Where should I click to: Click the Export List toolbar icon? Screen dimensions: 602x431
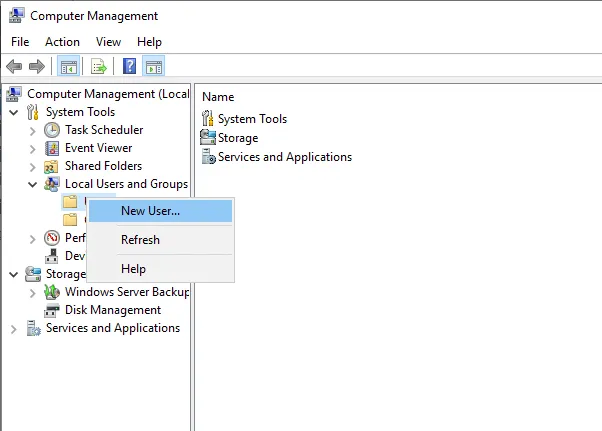click(x=98, y=66)
